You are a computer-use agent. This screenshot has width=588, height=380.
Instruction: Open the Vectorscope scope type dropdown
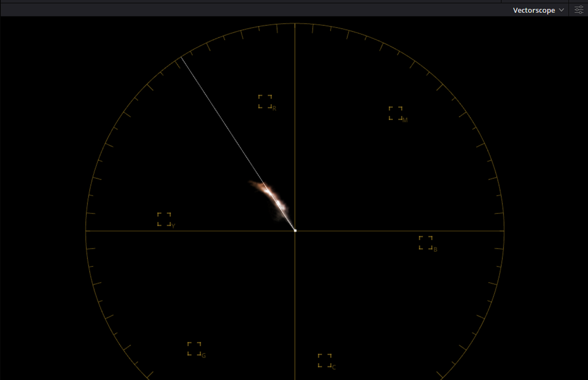539,10
